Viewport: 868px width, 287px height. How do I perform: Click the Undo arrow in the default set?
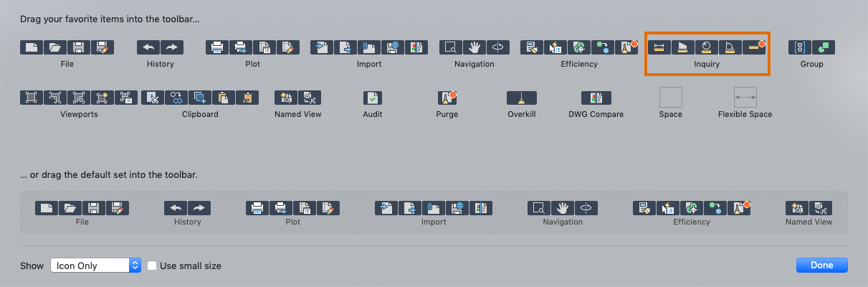tap(176, 209)
